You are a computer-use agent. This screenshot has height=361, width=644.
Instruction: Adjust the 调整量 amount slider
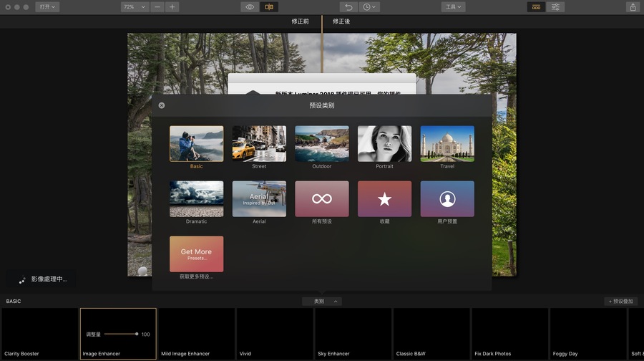pyautogui.click(x=121, y=334)
